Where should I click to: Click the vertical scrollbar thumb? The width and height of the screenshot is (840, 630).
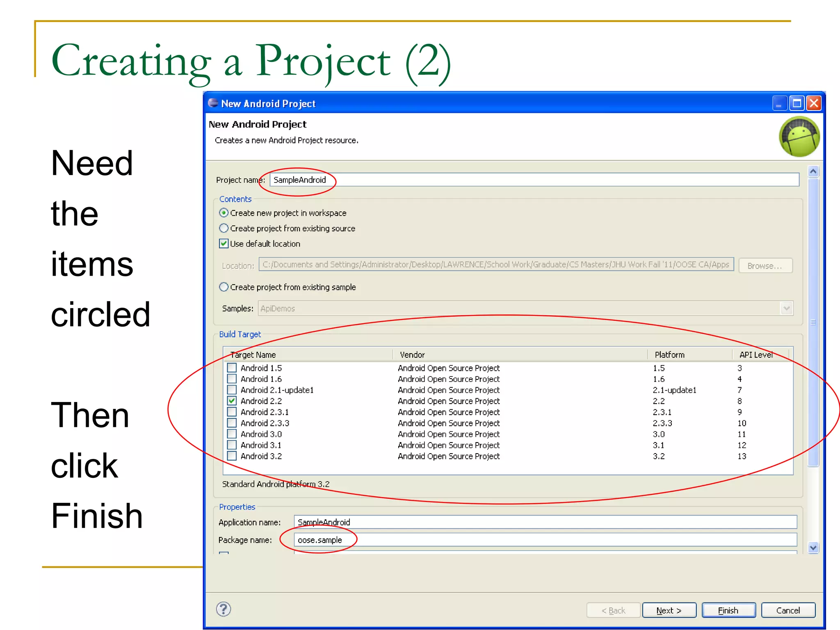(813, 322)
